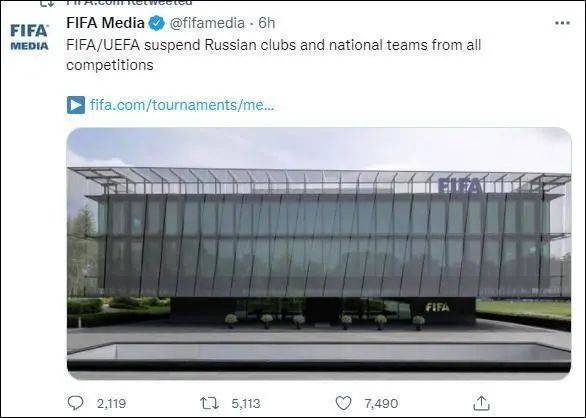This screenshot has height=418, width=586.
Task: Open the three-dot more options menu
Action: (562, 23)
